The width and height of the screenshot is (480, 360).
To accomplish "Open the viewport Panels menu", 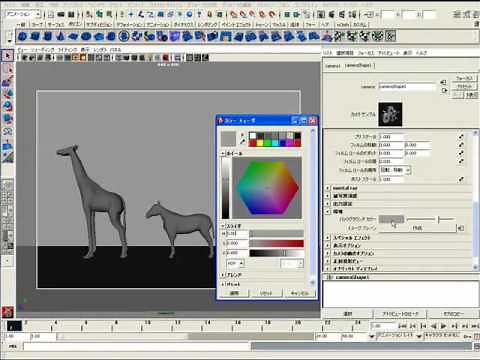I will point(116,50).
